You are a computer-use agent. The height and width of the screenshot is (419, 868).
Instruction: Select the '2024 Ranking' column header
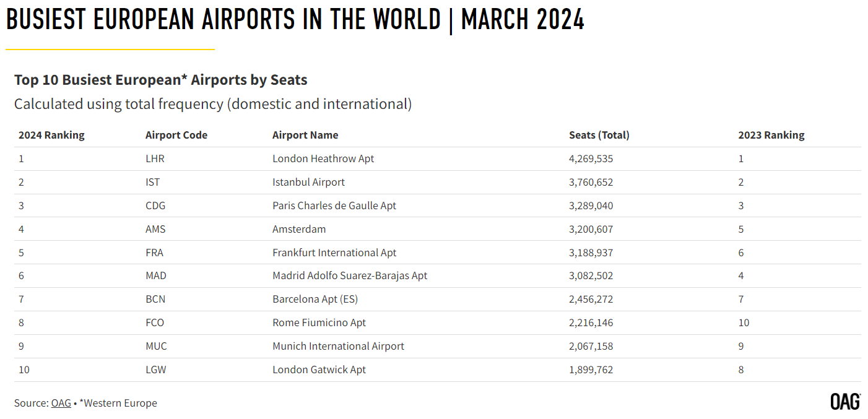point(51,135)
